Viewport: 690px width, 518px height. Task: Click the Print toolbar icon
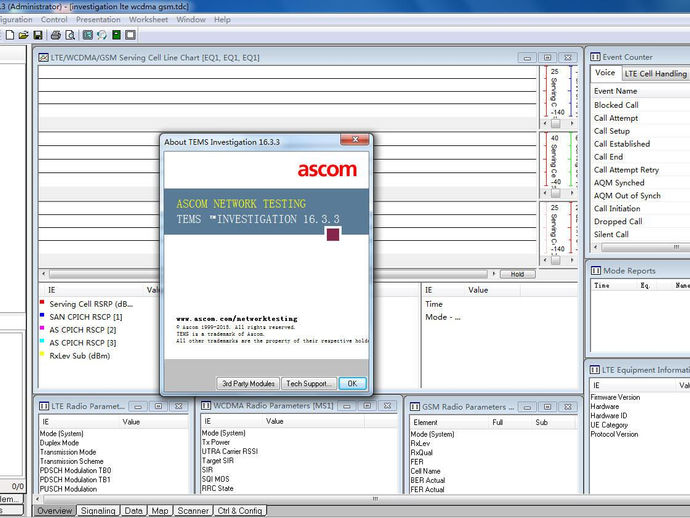point(55,35)
